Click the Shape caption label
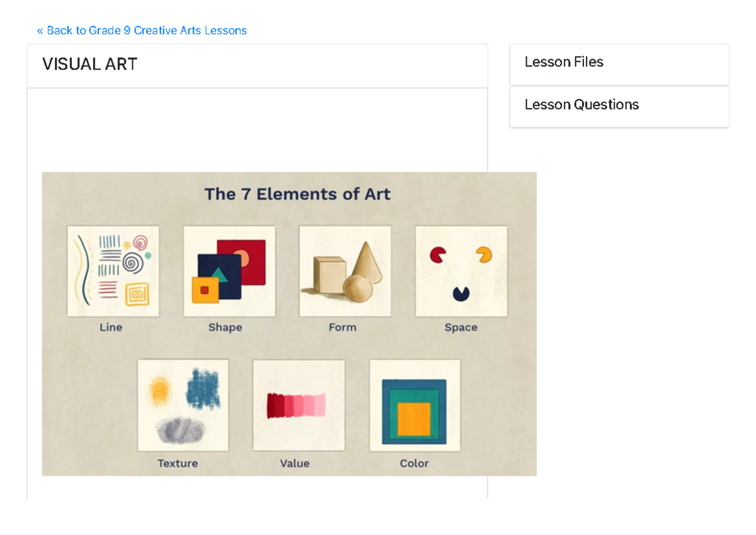The image size is (756, 535). [226, 327]
